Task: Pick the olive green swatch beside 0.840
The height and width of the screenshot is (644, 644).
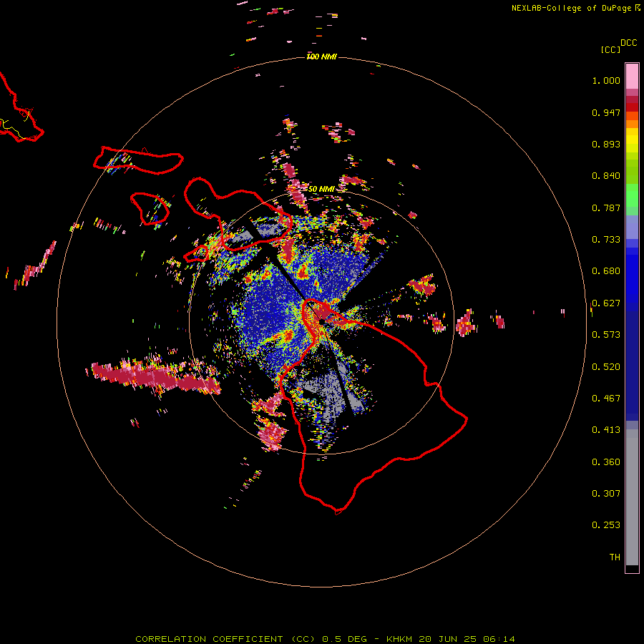Action: pyautogui.click(x=632, y=172)
